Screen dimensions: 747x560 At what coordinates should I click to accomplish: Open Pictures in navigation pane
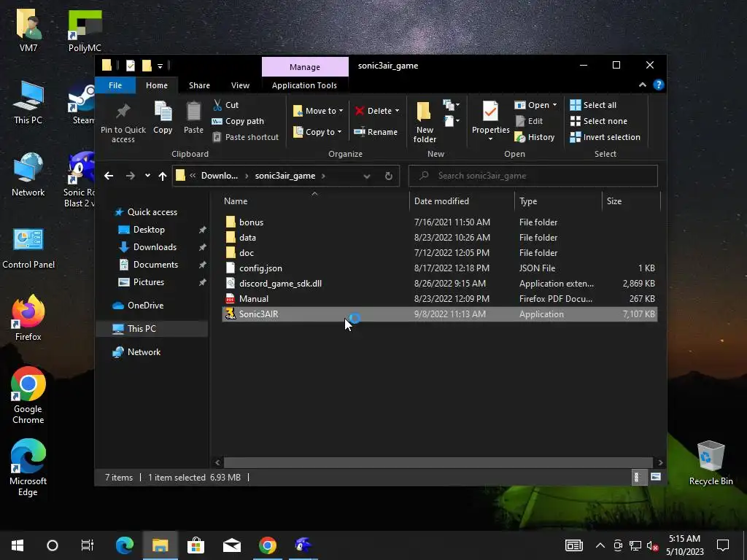pos(149,282)
